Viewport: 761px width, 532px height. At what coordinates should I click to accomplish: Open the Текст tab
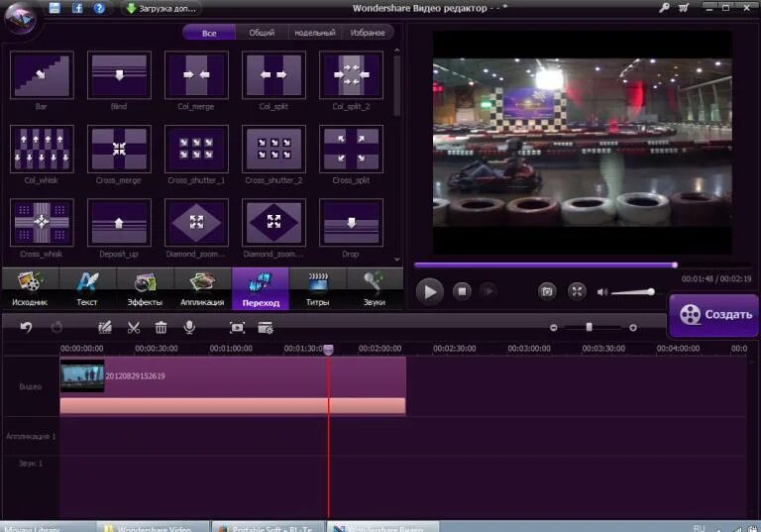click(87, 289)
